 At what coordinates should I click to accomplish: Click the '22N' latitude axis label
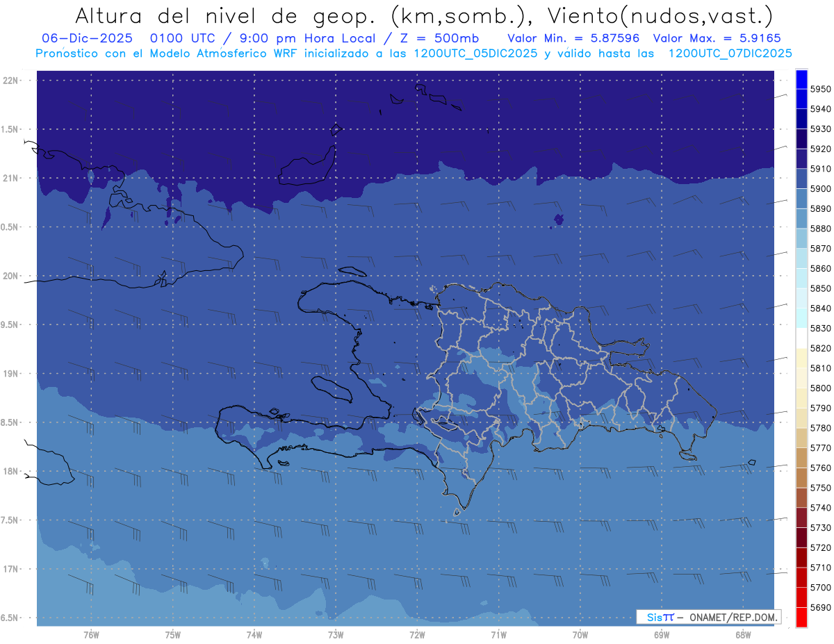(x=10, y=80)
